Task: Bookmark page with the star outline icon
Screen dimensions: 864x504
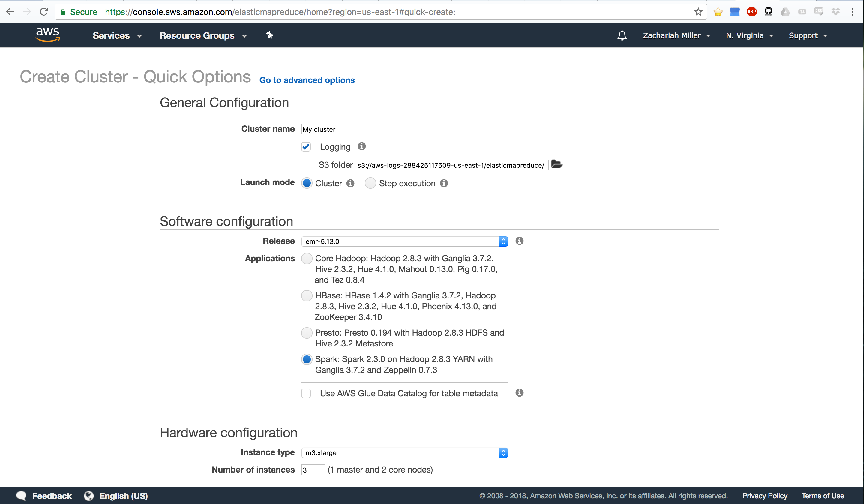Action: (698, 12)
